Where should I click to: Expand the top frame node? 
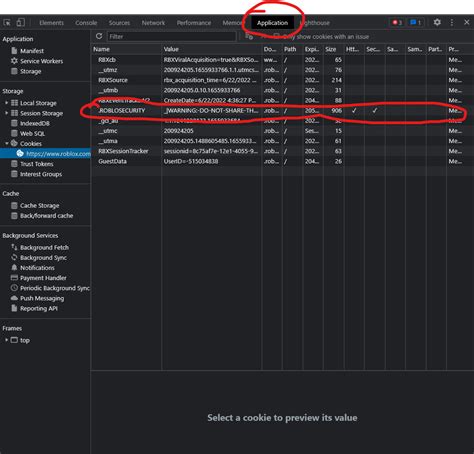6,340
